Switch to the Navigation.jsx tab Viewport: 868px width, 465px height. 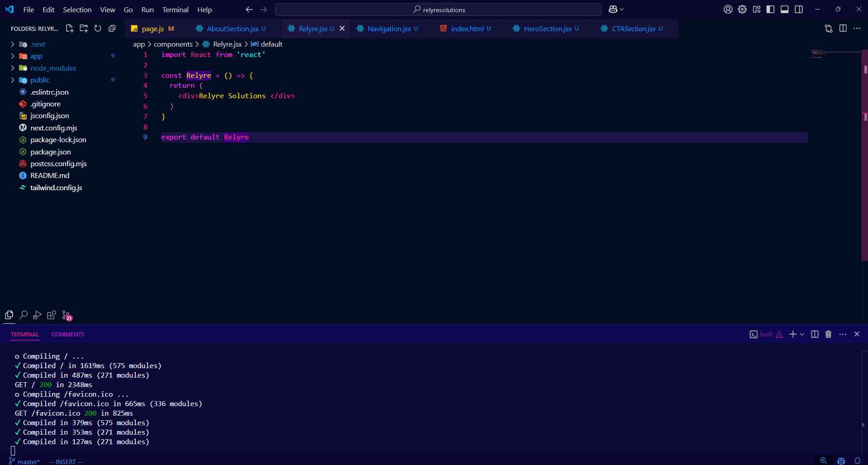(x=389, y=29)
